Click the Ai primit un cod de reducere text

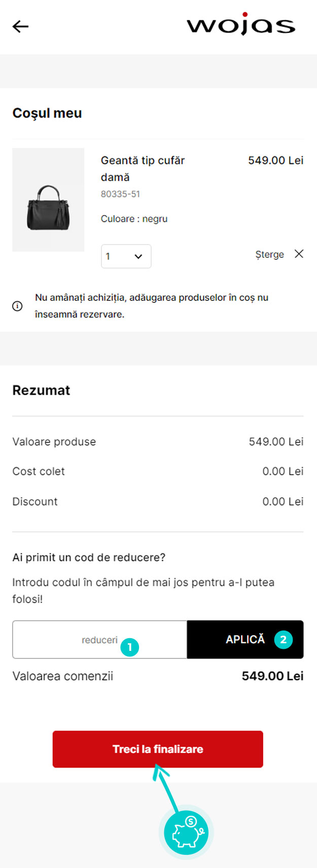click(89, 557)
